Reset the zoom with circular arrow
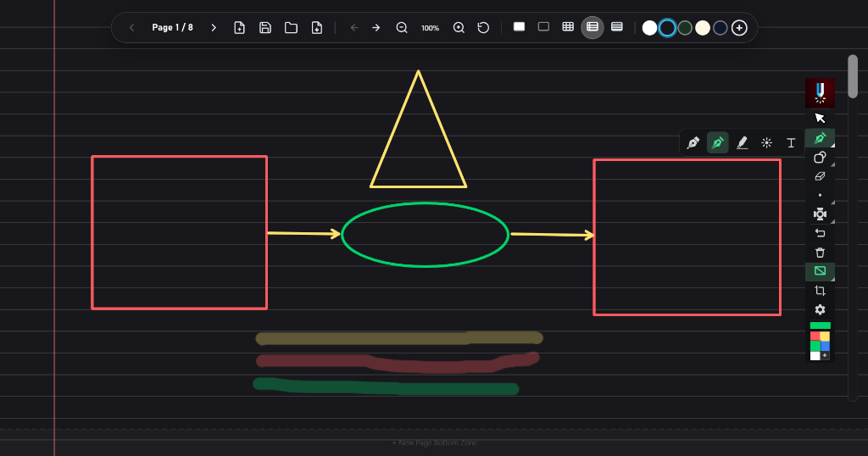Screen dimensions: 868x456 pyautogui.click(x=483, y=28)
